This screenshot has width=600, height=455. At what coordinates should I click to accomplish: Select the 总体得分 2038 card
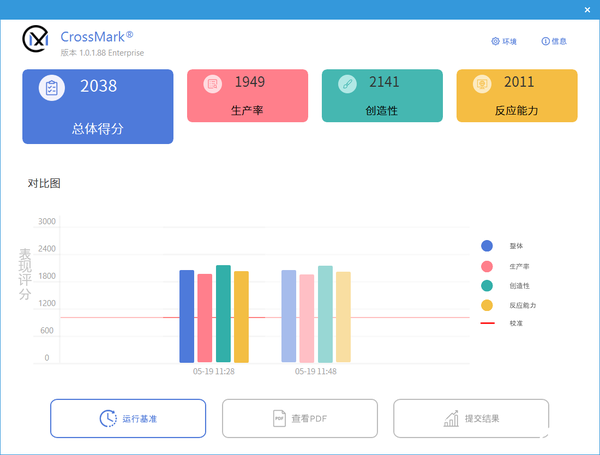[98, 106]
